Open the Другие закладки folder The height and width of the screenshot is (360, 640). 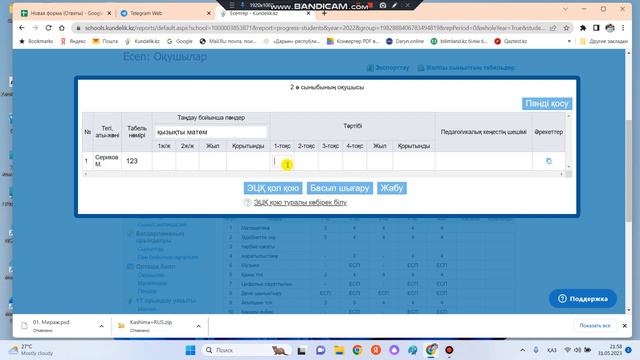pyautogui.click(x=604, y=41)
